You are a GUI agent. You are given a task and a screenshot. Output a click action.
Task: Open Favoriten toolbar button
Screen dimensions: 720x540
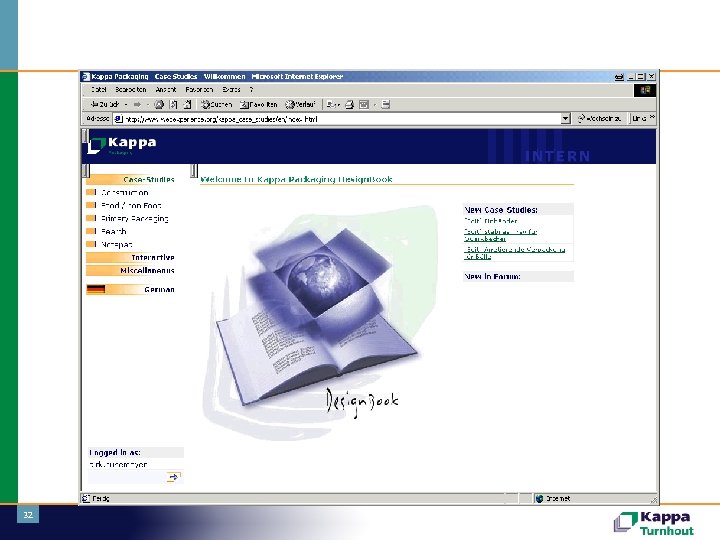point(259,105)
